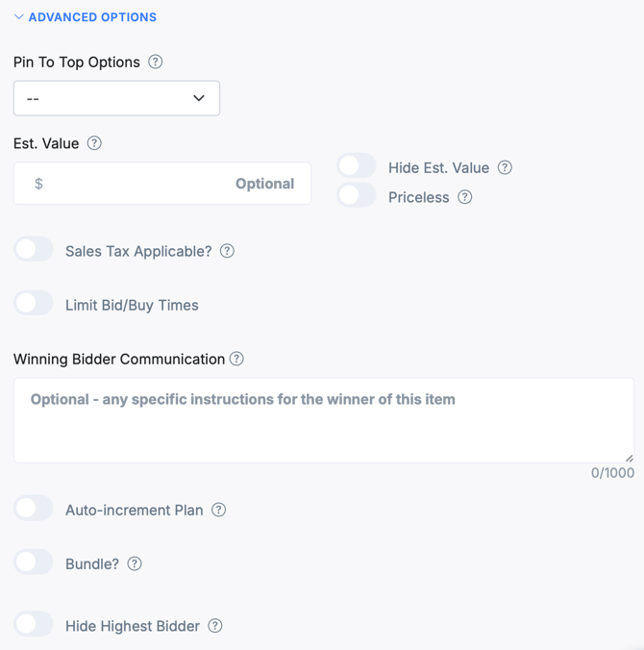The image size is (644, 650).
Task: Show help for Hide Est. Value
Action: 505,167
